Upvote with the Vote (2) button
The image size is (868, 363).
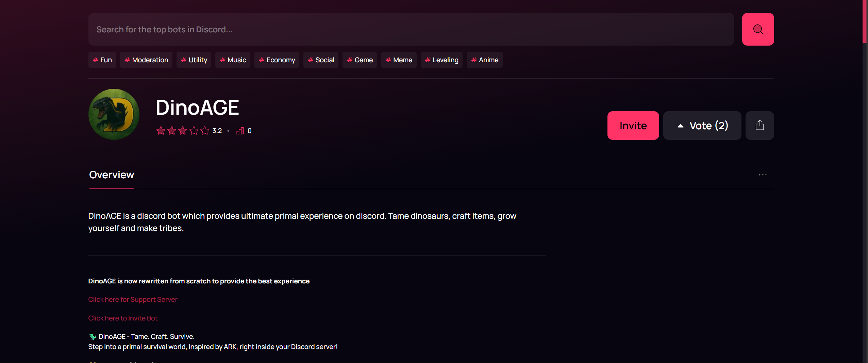[x=702, y=126]
